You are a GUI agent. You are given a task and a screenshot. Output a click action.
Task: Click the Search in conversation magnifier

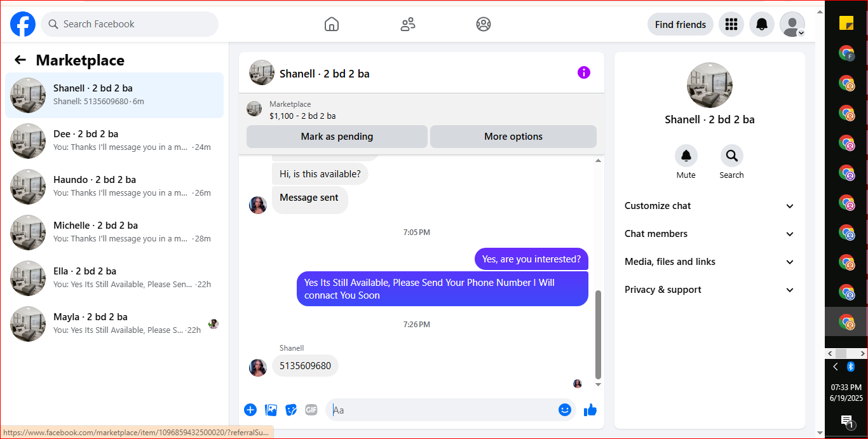pos(731,156)
